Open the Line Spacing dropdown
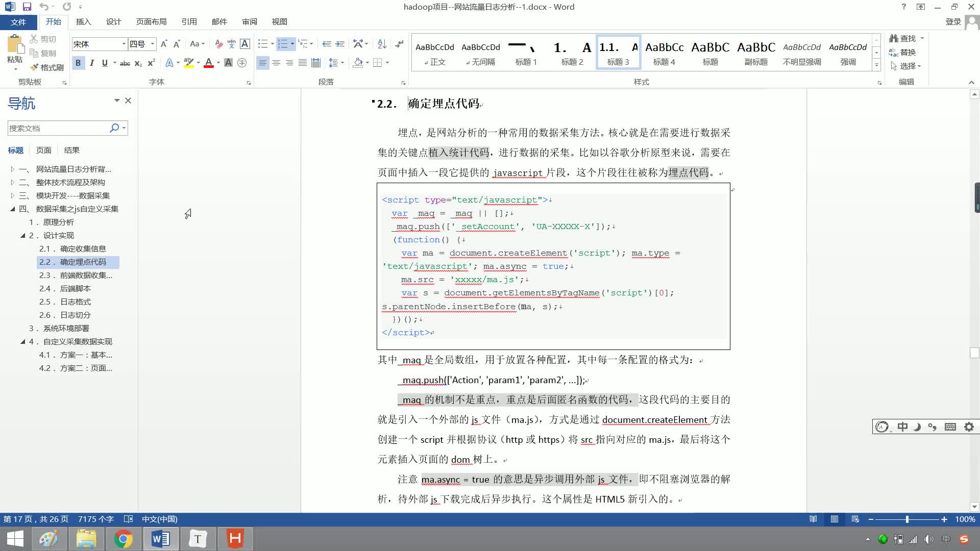The height and width of the screenshot is (551, 980). tap(336, 63)
